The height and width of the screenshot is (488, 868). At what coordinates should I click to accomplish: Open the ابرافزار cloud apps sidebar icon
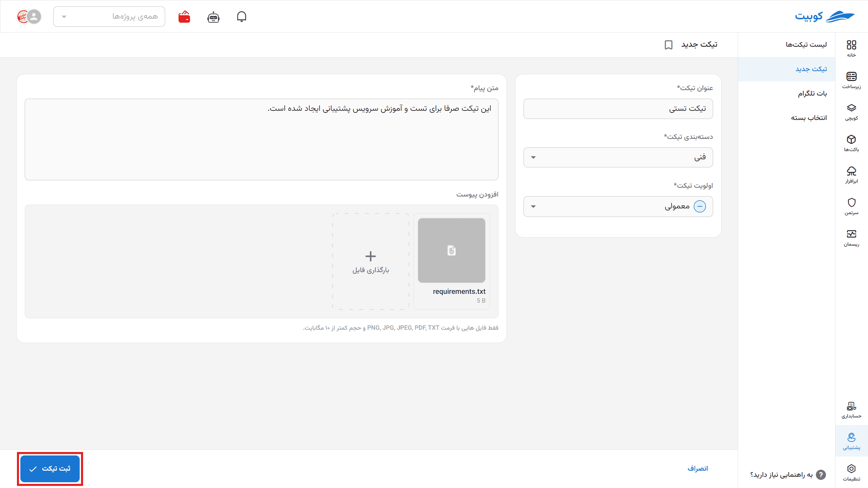[x=851, y=175]
